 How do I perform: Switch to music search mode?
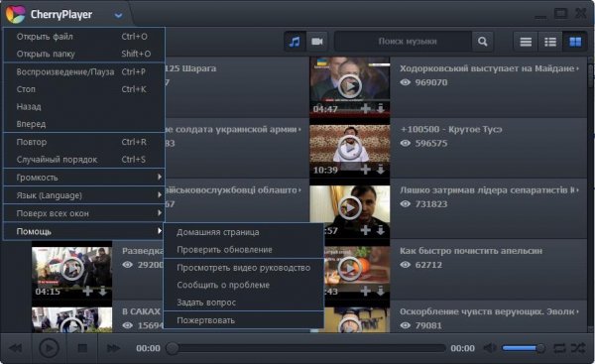pos(295,42)
